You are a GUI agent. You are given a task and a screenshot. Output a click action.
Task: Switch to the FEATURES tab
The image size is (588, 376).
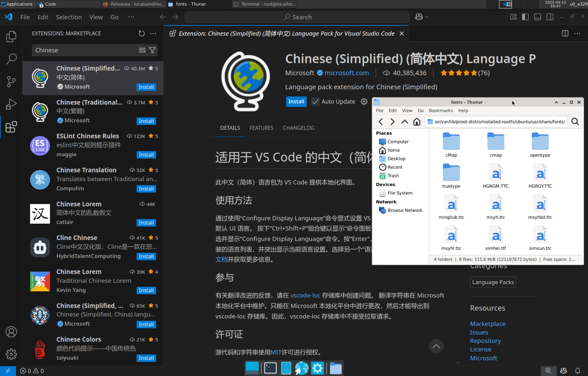[x=261, y=128]
